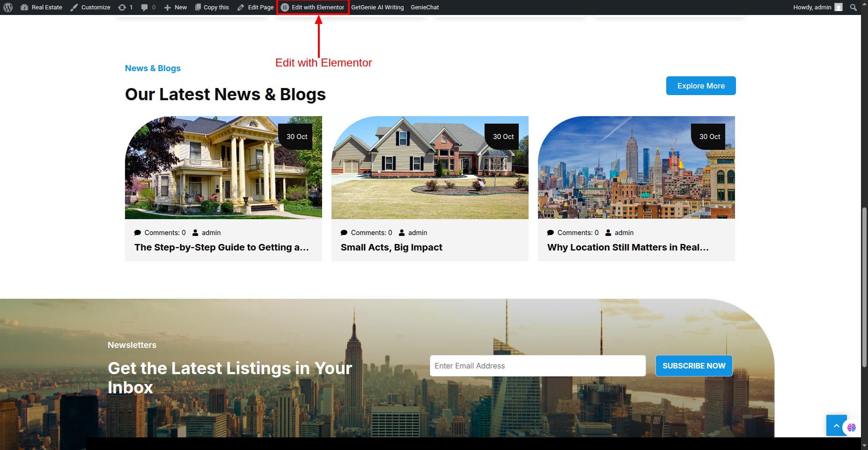868x450 pixels.
Task: Click the admin avatar icon
Action: (839, 7)
